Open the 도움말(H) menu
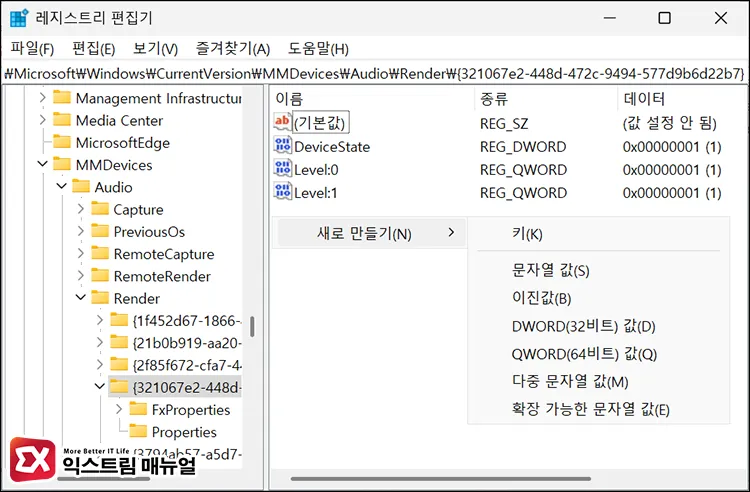Image resolution: width=750 pixels, height=492 pixels. pyautogui.click(x=318, y=49)
